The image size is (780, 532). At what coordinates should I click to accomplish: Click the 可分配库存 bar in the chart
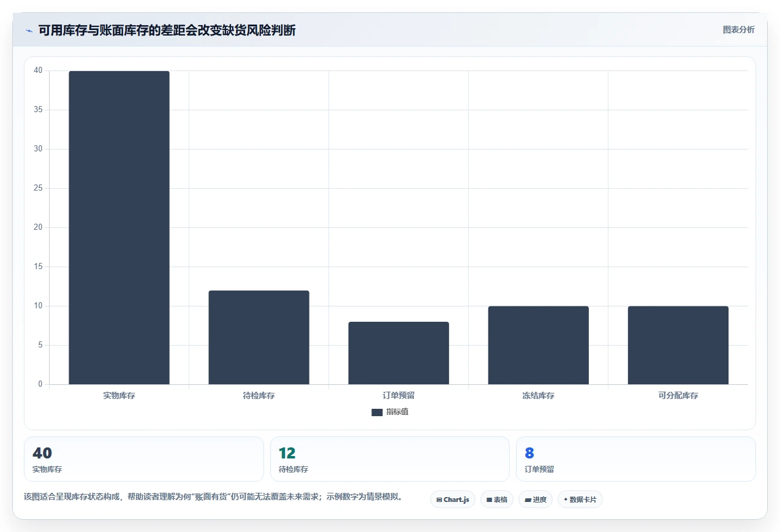pyautogui.click(x=678, y=345)
